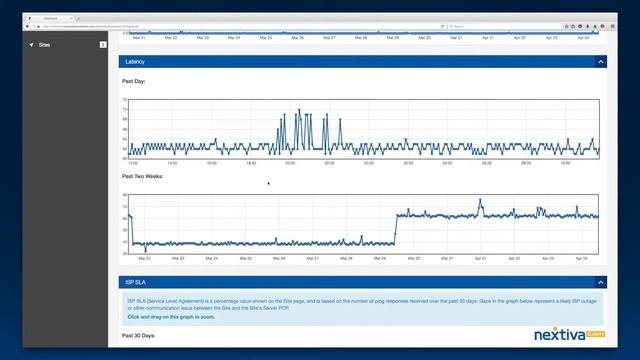Collapse the Latency panel with its chevron
This screenshot has width=640, height=360.
(x=600, y=62)
